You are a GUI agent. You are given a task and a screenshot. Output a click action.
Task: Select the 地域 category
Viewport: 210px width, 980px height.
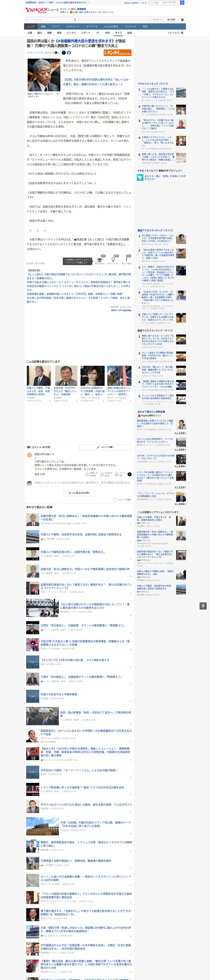point(130,33)
